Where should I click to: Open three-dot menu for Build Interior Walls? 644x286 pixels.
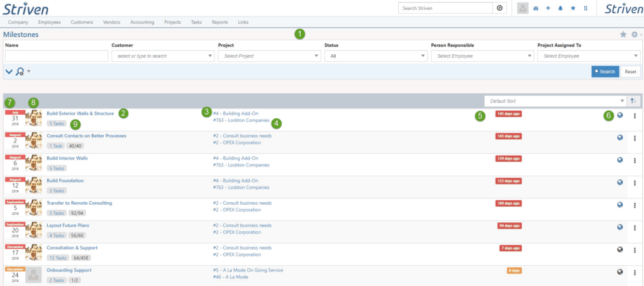pyautogui.click(x=635, y=161)
